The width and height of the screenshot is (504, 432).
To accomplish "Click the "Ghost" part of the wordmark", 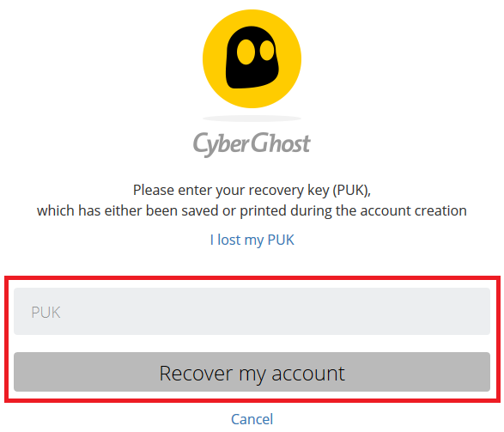I will [281, 143].
